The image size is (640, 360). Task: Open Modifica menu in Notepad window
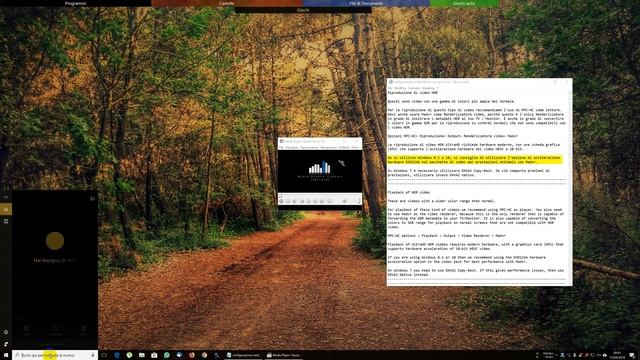[x=400, y=88]
